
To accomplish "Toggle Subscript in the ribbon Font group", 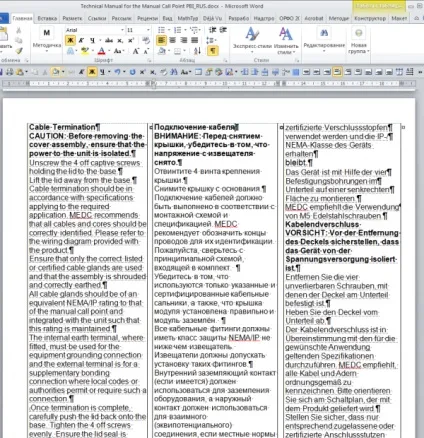I will [120, 40].
